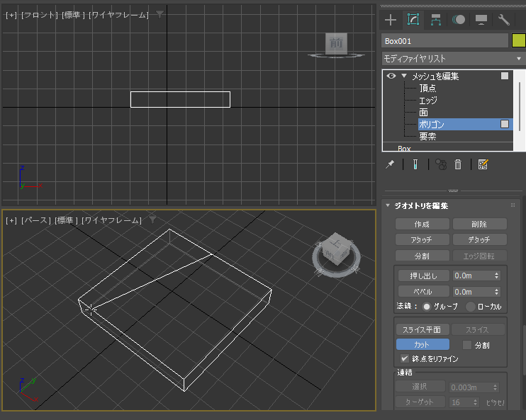Image resolution: width=526 pixels, height=420 pixels.
Task: Click the 分割 button under アタッチ
Action: (x=422, y=256)
